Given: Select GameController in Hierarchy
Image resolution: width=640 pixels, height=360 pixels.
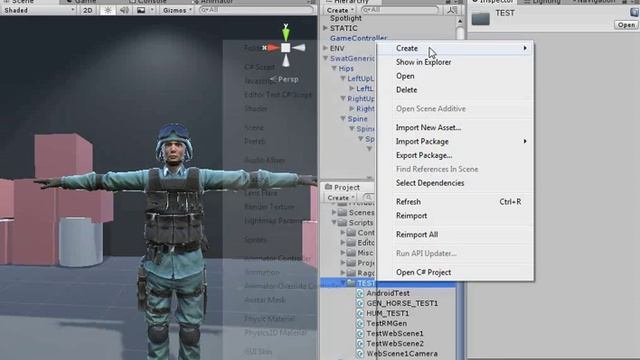Looking at the screenshot, I should 358,38.
